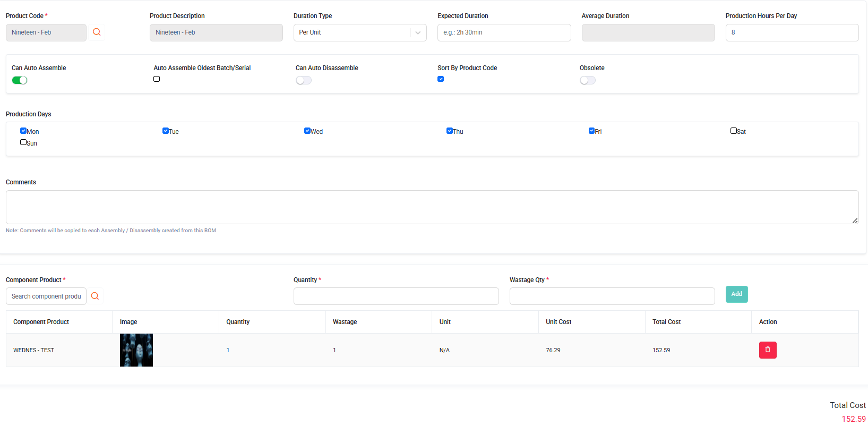Click the N/A unit cell

pos(445,350)
